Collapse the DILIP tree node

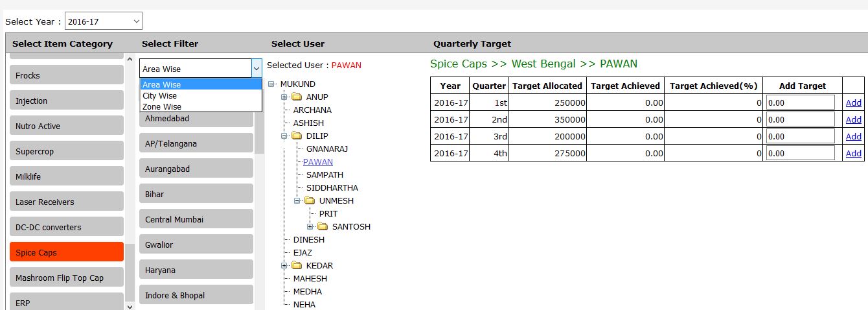[284, 136]
